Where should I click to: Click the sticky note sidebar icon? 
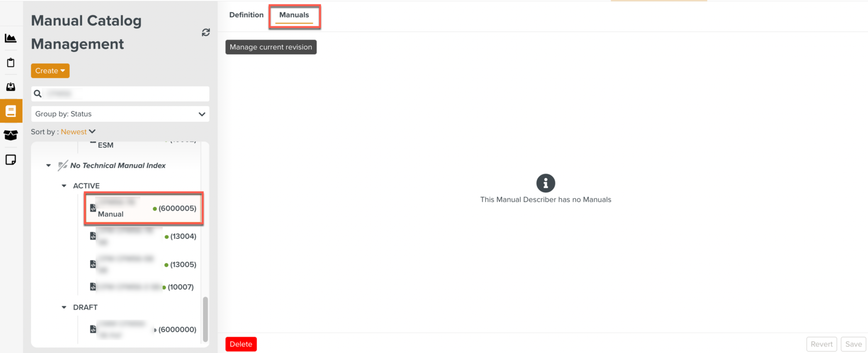(x=11, y=160)
